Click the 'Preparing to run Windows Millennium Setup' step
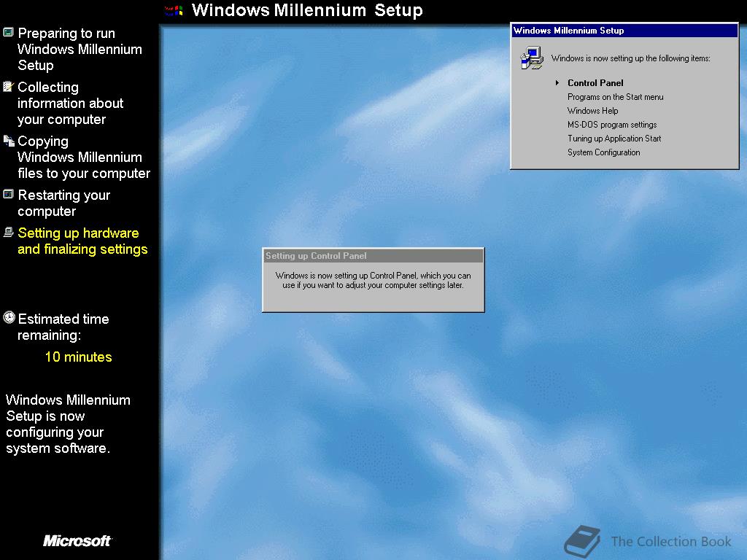The image size is (747, 560). coord(80,49)
